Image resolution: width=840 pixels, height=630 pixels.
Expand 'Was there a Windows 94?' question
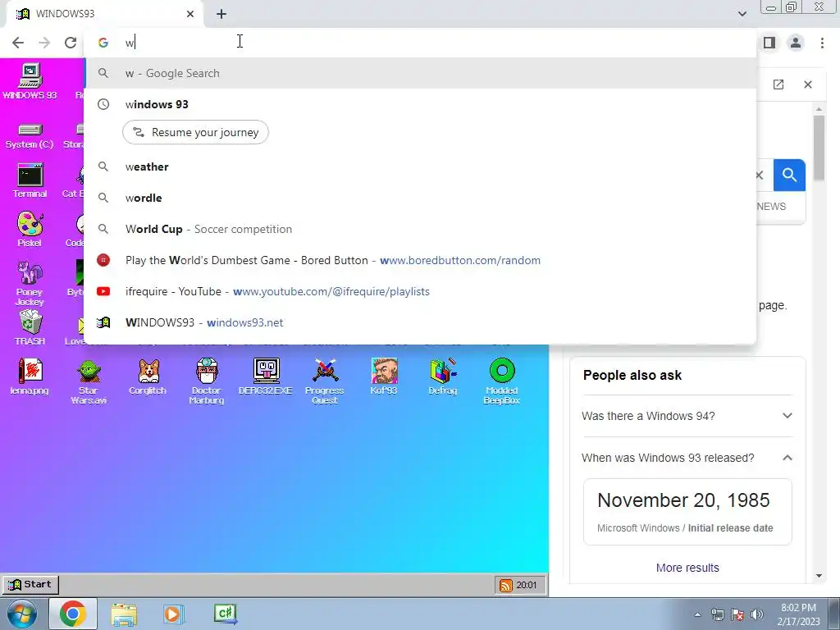coord(687,416)
